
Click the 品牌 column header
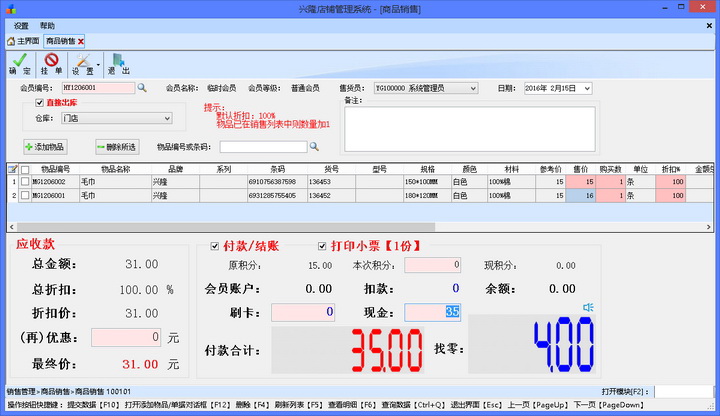click(175, 169)
